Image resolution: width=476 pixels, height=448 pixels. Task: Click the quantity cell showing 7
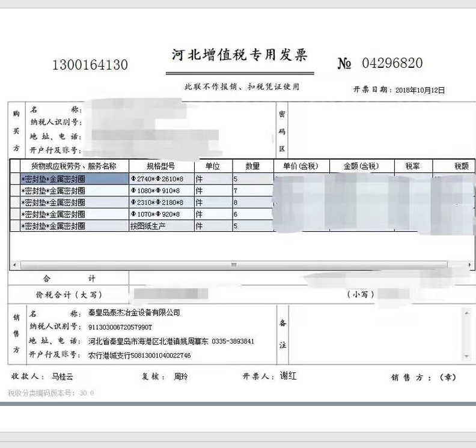click(x=252, y=191)
